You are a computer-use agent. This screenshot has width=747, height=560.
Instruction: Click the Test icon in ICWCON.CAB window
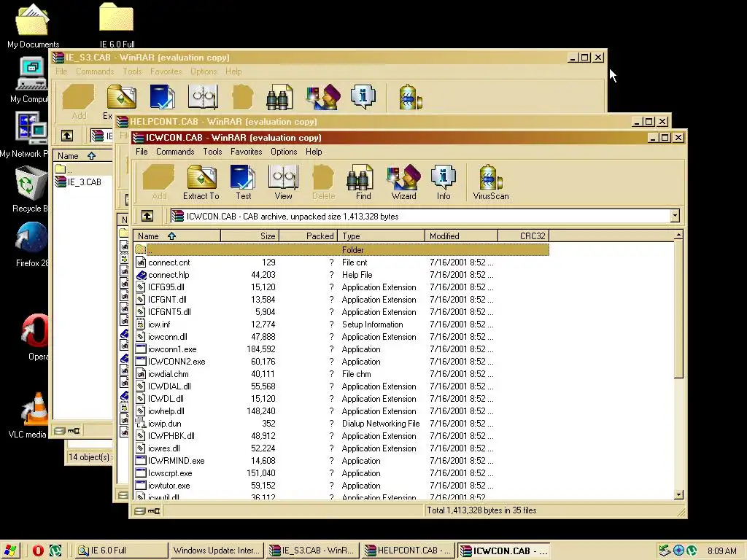(x=243, y=182)
